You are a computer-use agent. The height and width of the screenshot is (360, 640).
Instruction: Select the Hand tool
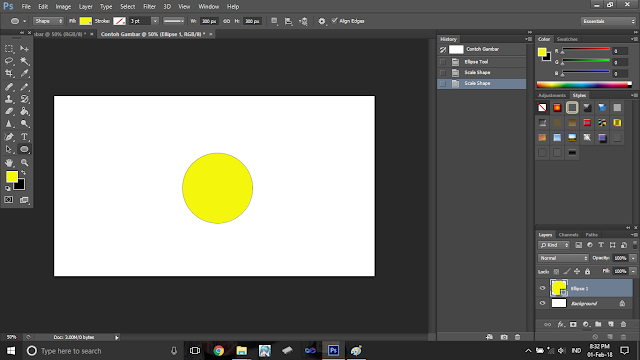(x=9, y=162)
